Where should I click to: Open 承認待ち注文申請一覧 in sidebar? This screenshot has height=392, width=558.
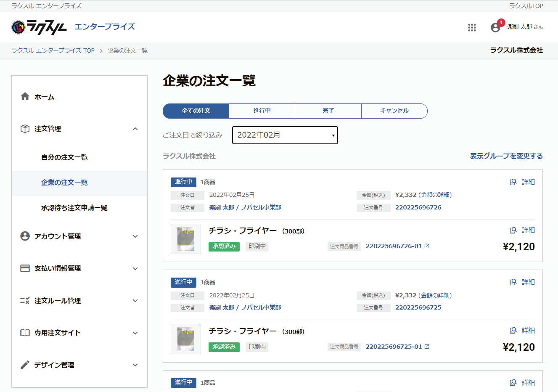pos(74,208)
